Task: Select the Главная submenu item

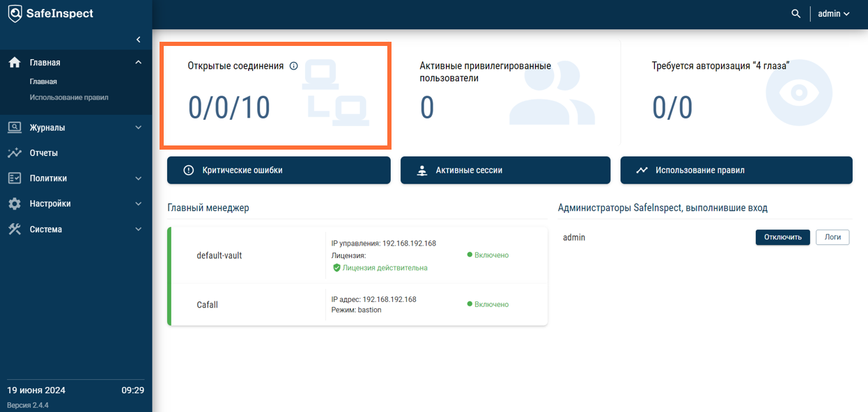Action: (x=43, y=81)
